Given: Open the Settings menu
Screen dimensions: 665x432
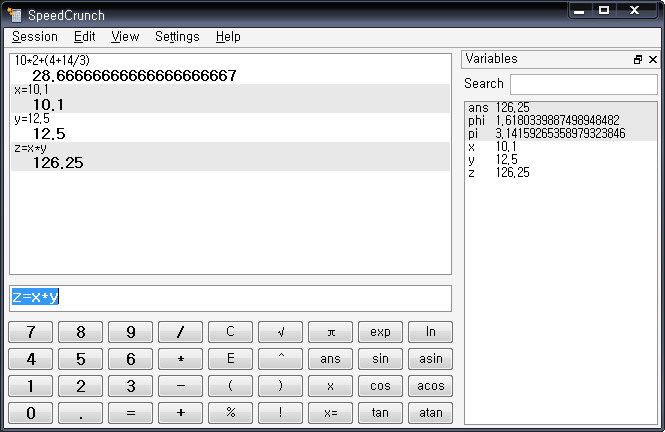Looking at the screenshot, I should (177, 37).
